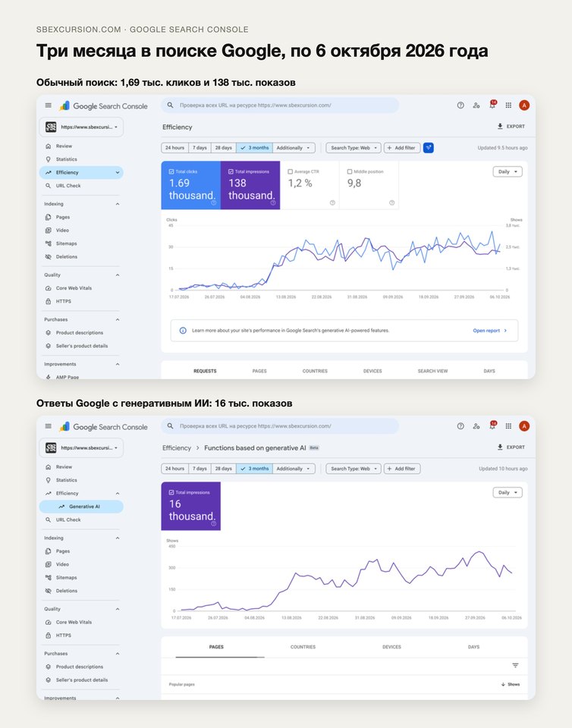The height and width of the screenshot is (728, 572).
Task: Enable the Average CTR checkbox
Action: (291, 171)
